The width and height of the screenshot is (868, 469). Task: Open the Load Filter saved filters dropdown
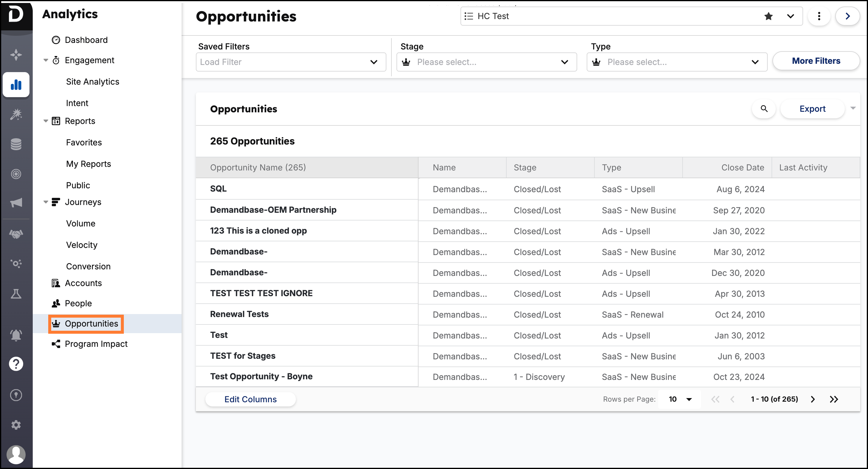click(291, 62)
